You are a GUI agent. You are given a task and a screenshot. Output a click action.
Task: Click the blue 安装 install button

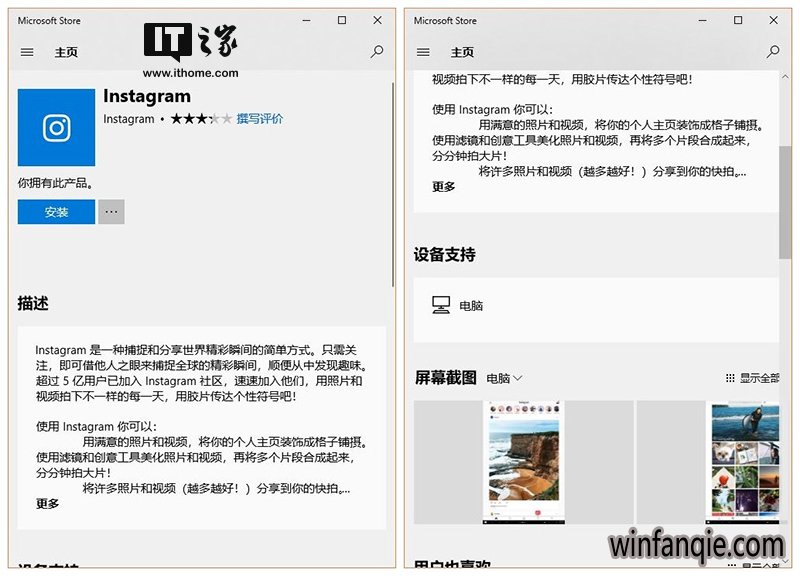[56, 212]
